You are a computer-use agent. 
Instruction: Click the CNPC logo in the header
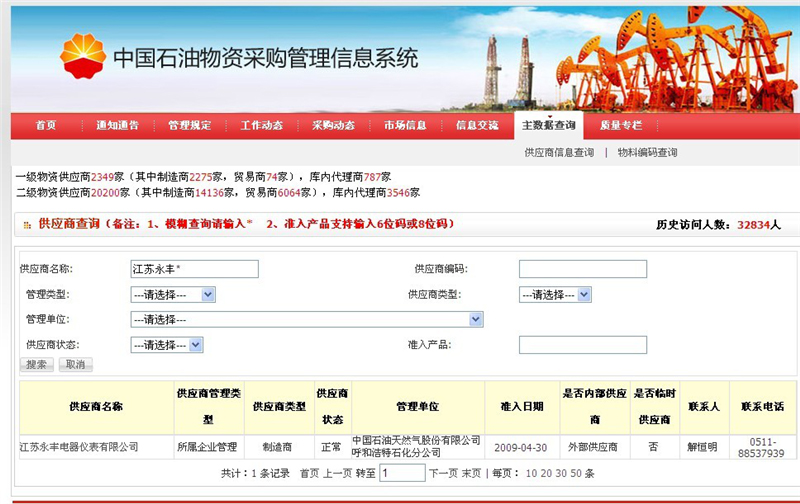[82, 55]
